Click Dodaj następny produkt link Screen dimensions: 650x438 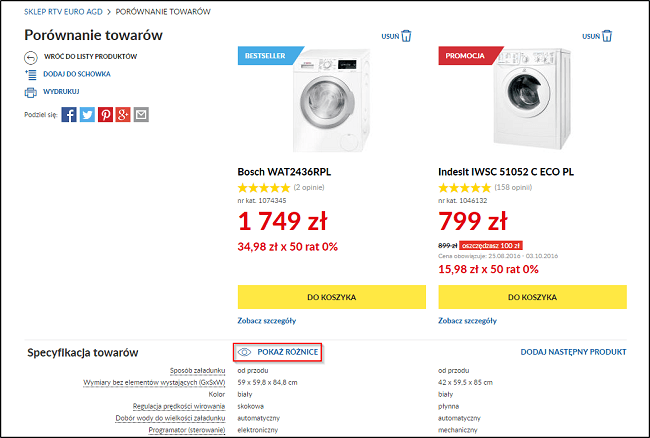[573, 352]
